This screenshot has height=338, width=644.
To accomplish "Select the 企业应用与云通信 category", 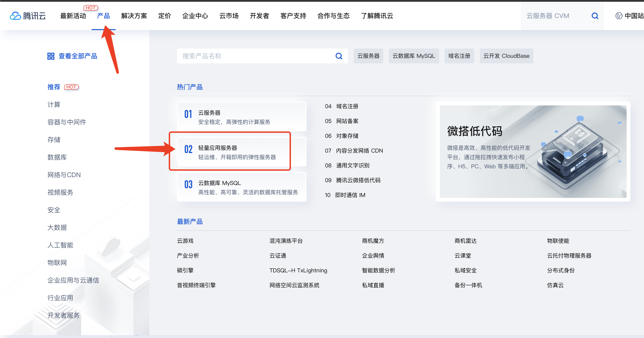I will pos(73,280).
